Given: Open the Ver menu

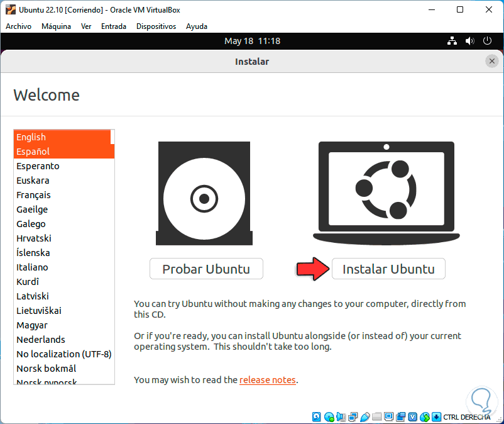Looking at the screenshot, I should (86, 26).
